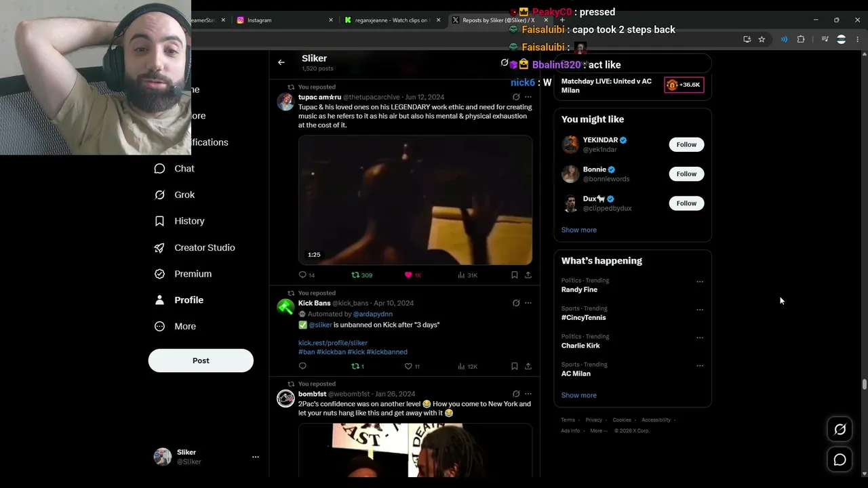The height and width of the screenshot is (488, 868).
Task: Undo repost on the tupac amaru post
Action: tap(355, 274)
